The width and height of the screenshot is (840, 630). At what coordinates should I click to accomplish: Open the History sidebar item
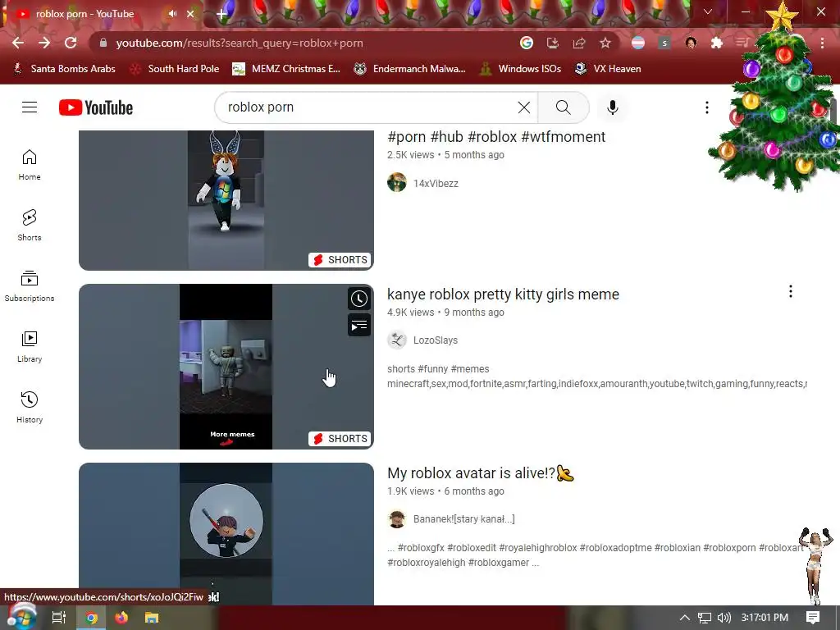[30, 407]
